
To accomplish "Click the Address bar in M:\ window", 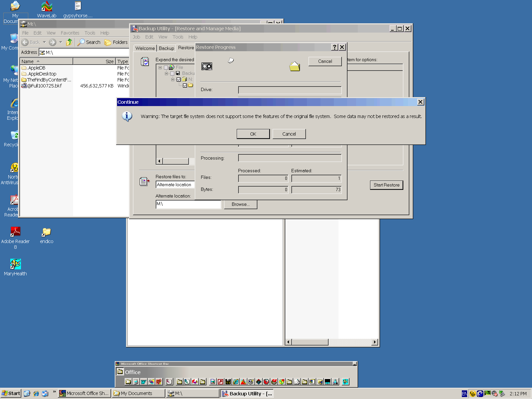I will [x=84, y=52].
